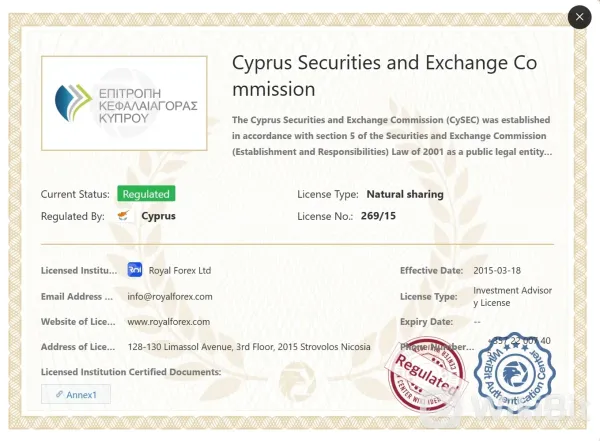Click the green Regulated status badge
This screenshot has width=600, height=441.
[x=146, y=194]
